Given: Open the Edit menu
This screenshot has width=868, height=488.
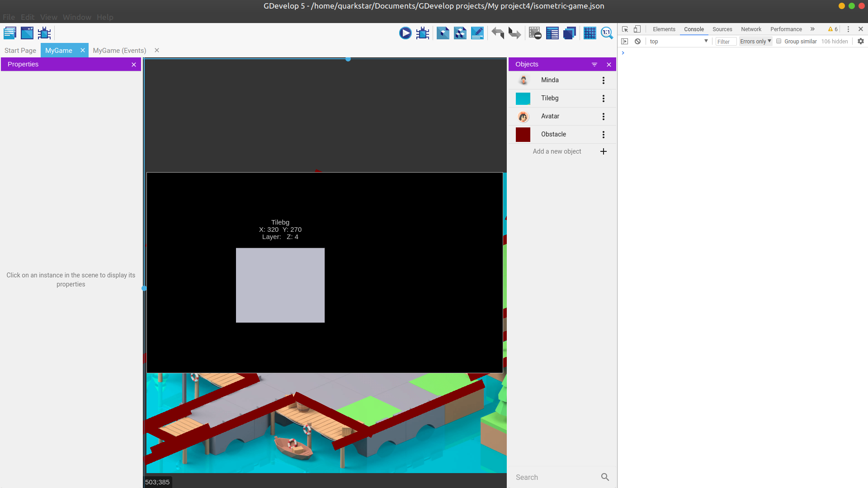Looking at the screenshot, I should [x=28, y=17].
